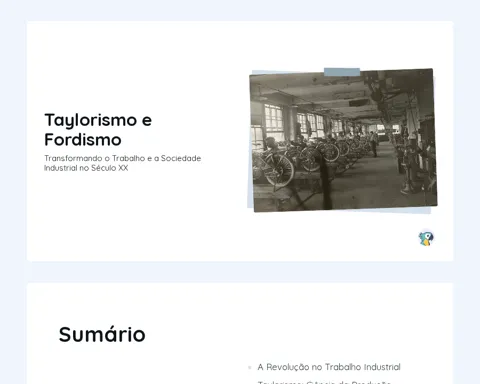Click the bicycle wheel in the photo
Screen dimensions: 480x384
(x=279, y=170)
